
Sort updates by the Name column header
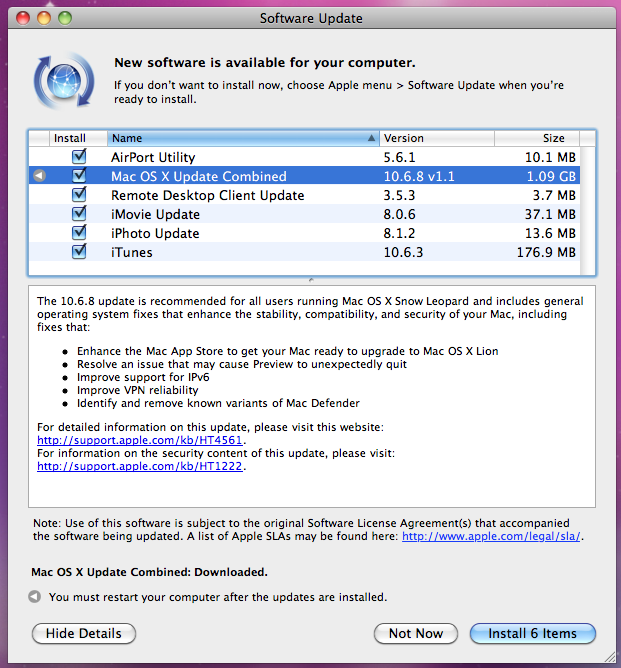tap(243, 138)
